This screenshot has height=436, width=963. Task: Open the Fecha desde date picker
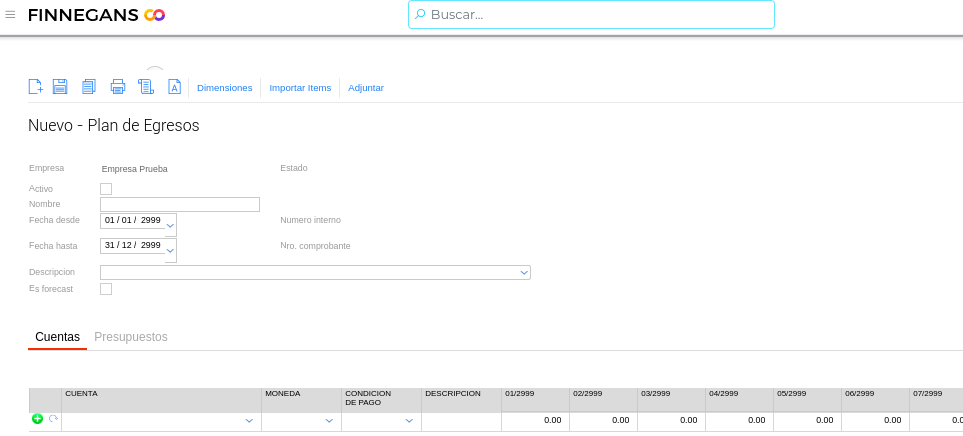[x=170, y=225]
